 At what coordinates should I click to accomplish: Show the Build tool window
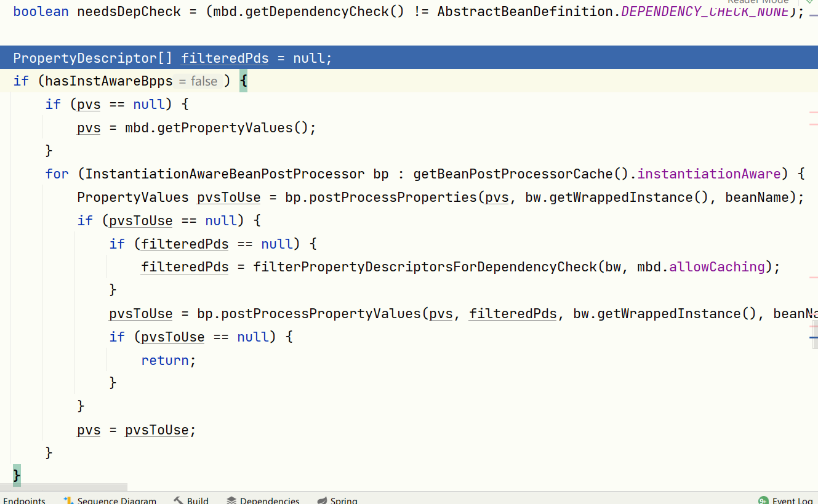191,500
